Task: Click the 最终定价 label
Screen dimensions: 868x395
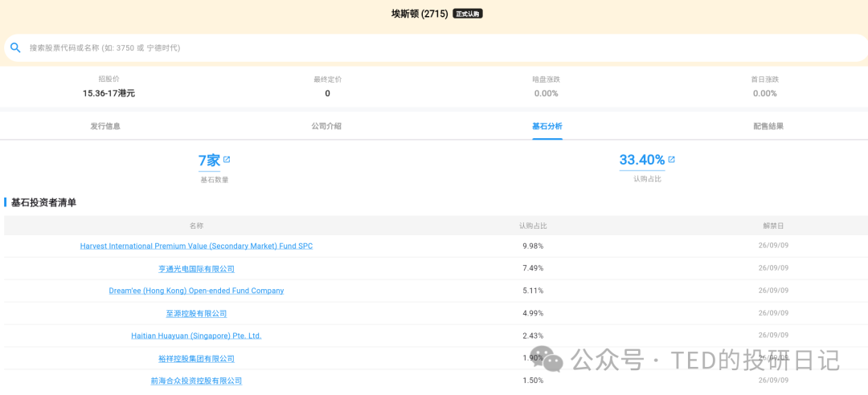Action: (x=328, y=79)
